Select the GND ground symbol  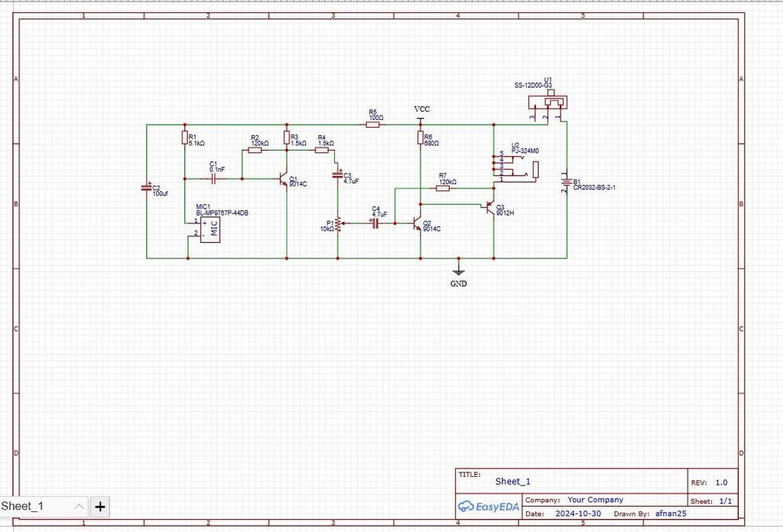[x=459, y=270]
